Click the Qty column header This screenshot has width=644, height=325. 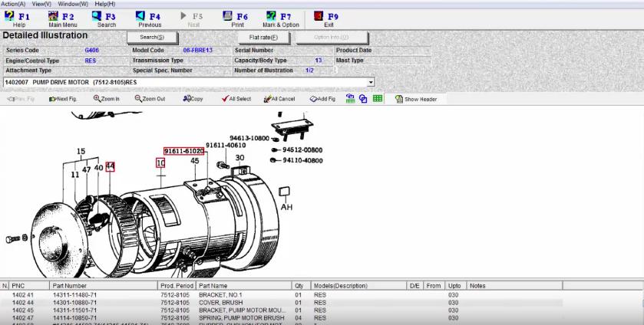(x=302, y=286)
